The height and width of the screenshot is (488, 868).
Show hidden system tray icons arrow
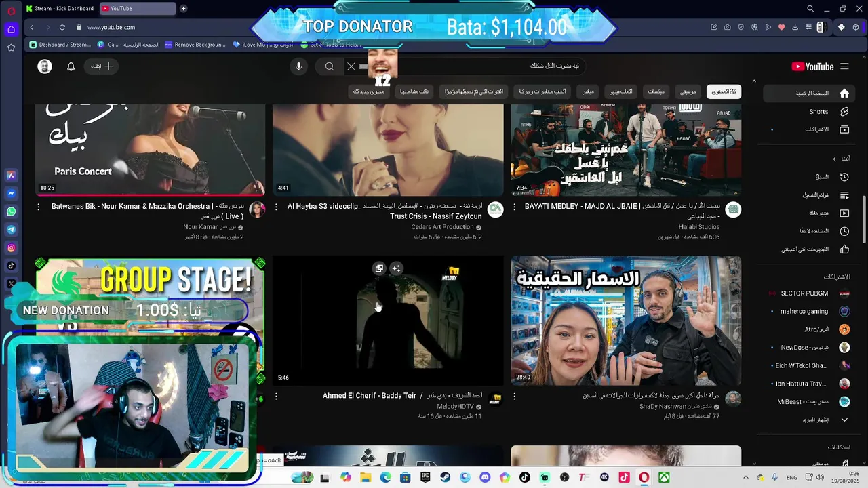click(746, 478)
